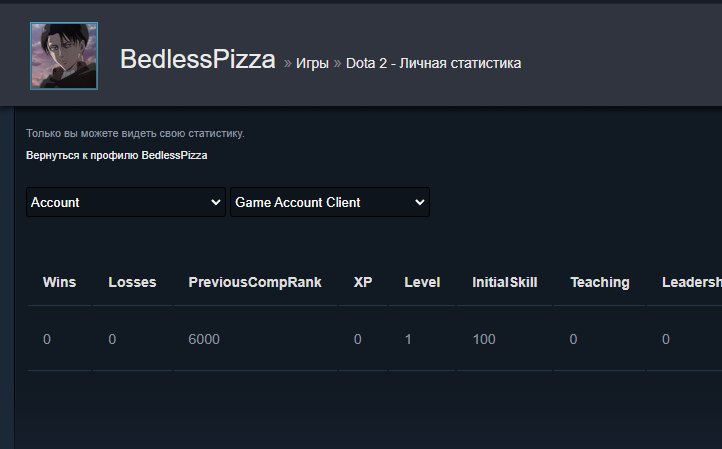
Task: Click the BedlessPizza profile avatar
Action: pos(64,56)
